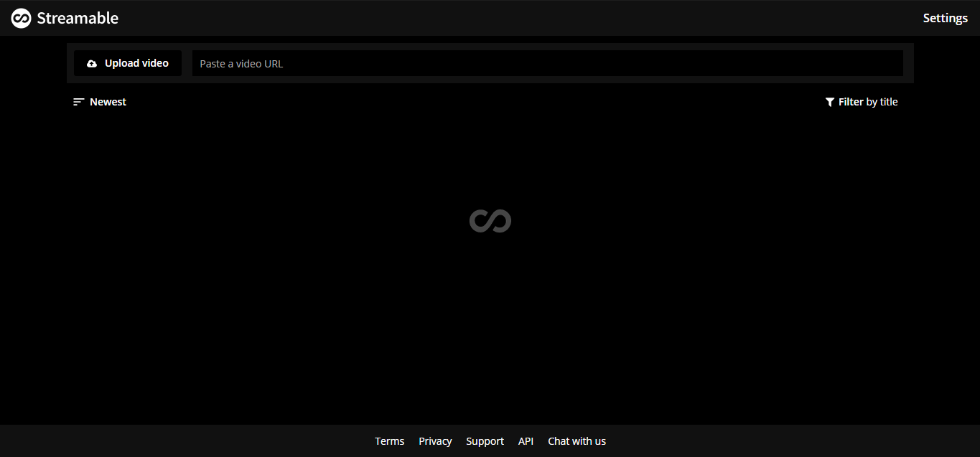Screen dimensions: 980x457
Task: Select the Newest sorting option
Action: [x=108, y=101]
